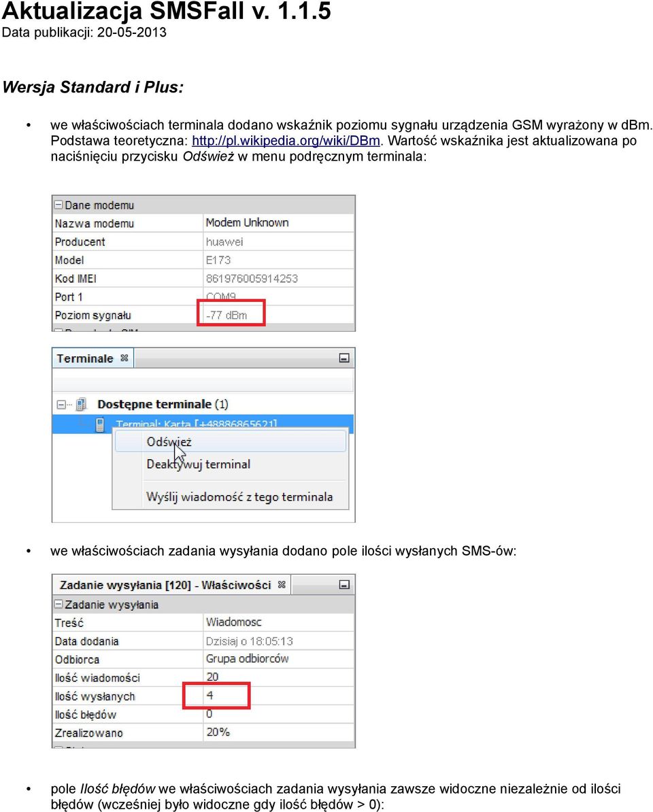Click the Dzisiaj o 18:05:13 value
The height and width of the screenshot is (812, 653).
[249, 641]
